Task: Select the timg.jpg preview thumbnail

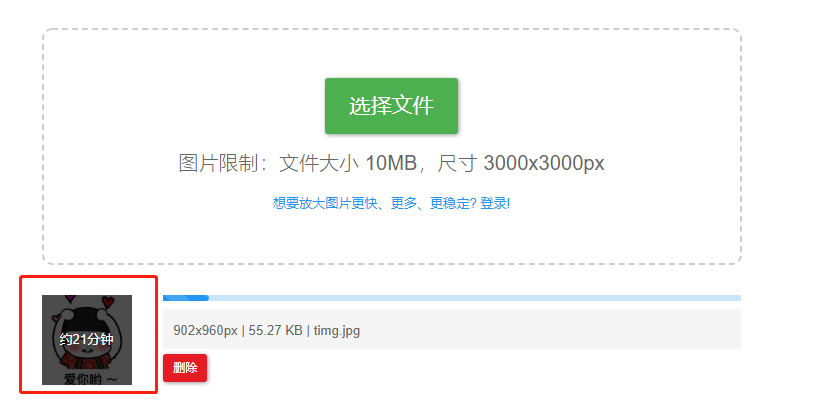Action: [87, 340]
